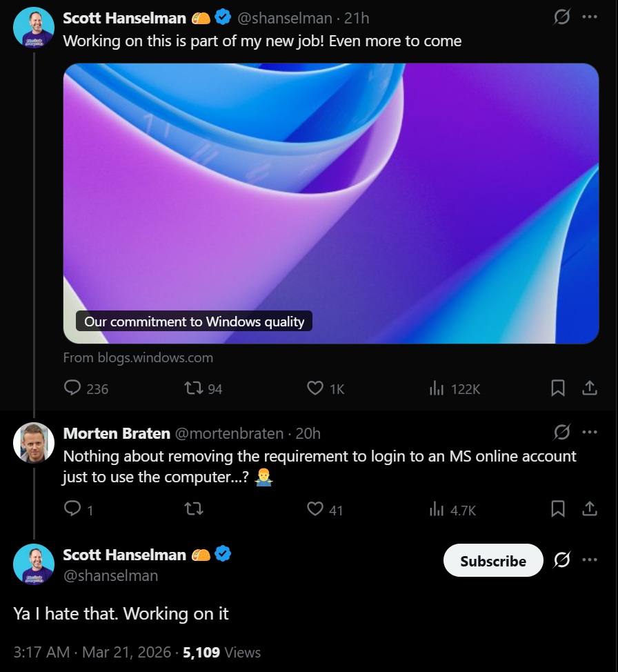Image resolution: width=618 pixels, height=672 pixels.
Task: Open more options on Morten Braten's reply
Action: tap(591, 433)
